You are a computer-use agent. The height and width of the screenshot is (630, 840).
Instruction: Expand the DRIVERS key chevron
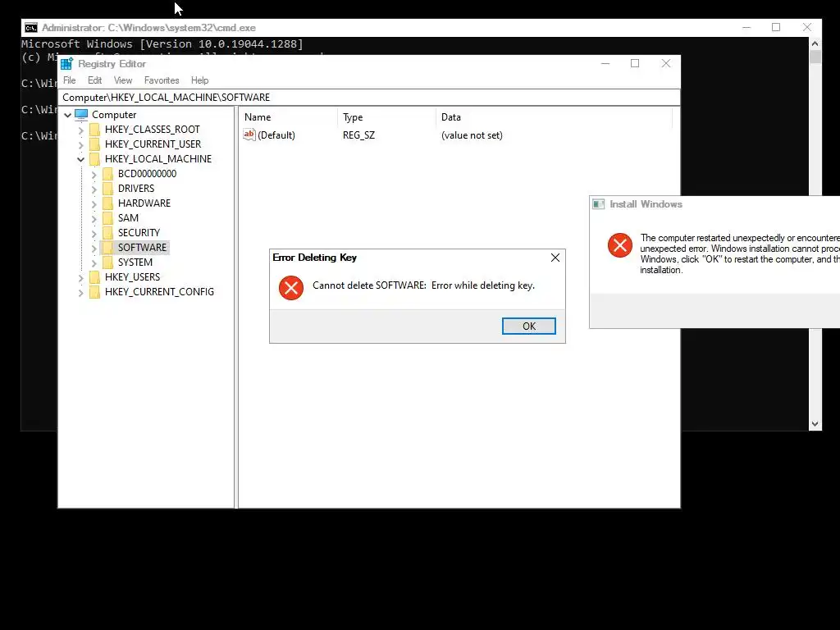[x=94, y=189]
